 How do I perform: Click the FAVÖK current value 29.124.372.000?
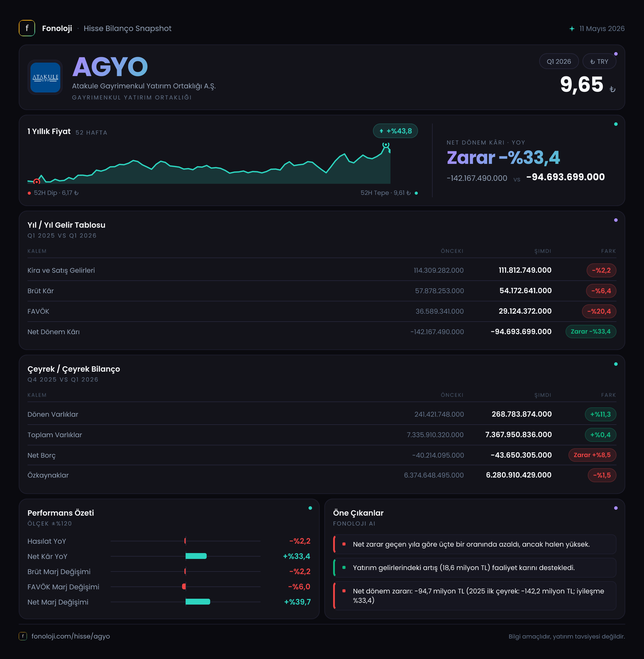525,311
